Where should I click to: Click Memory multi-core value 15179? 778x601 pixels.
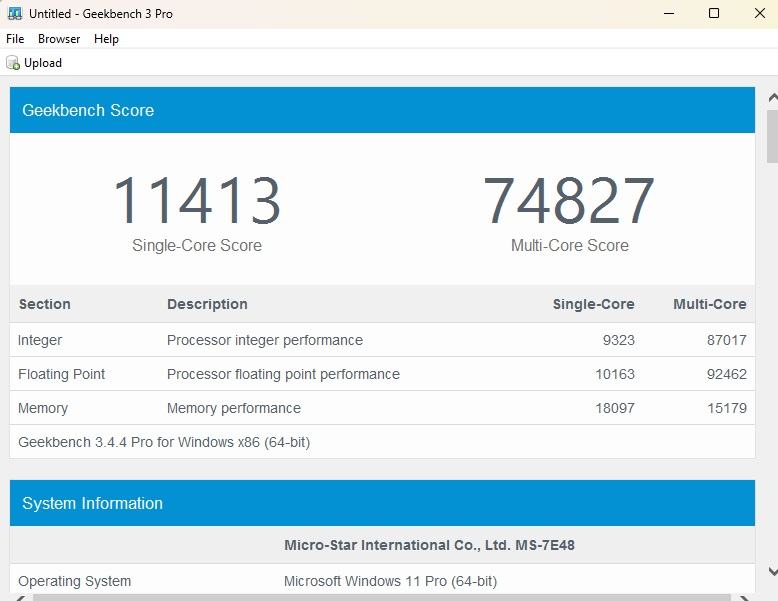tap(727, 408)
